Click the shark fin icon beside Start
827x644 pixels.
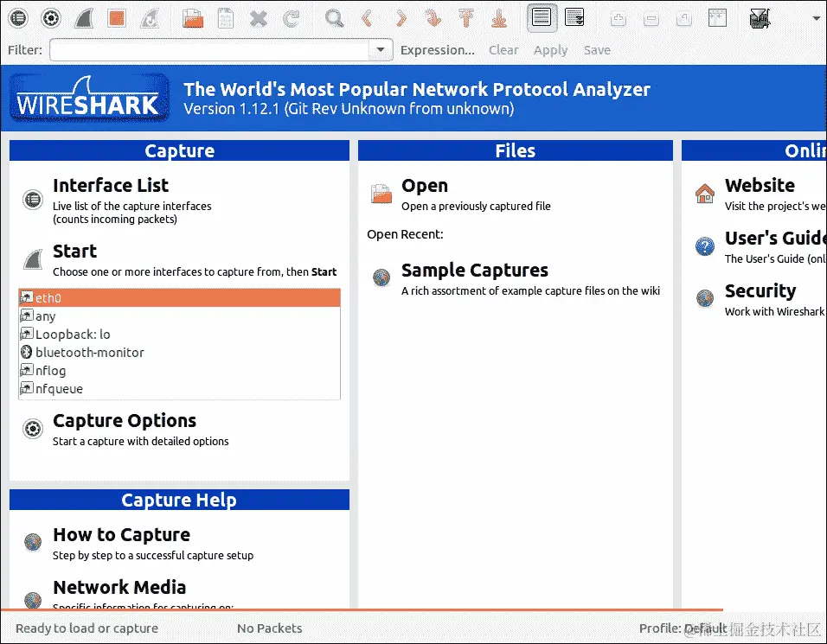[33, 259]
